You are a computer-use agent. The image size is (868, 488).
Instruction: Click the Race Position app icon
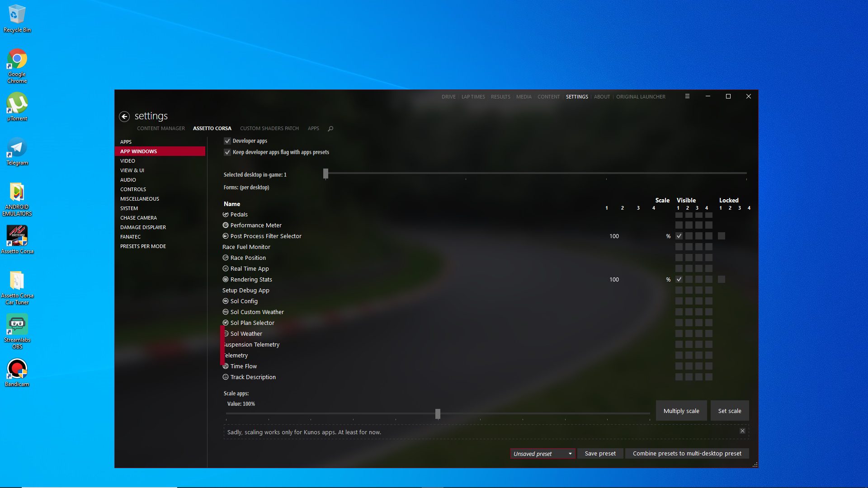[x=226, y=258]
